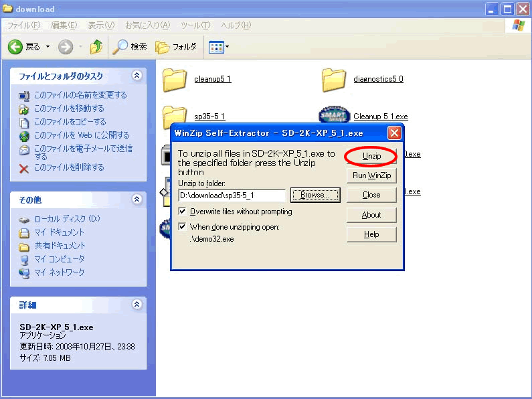Click the green Back arrow icon
The height and width of the screenshot is (399, 532).
[15, 47]
